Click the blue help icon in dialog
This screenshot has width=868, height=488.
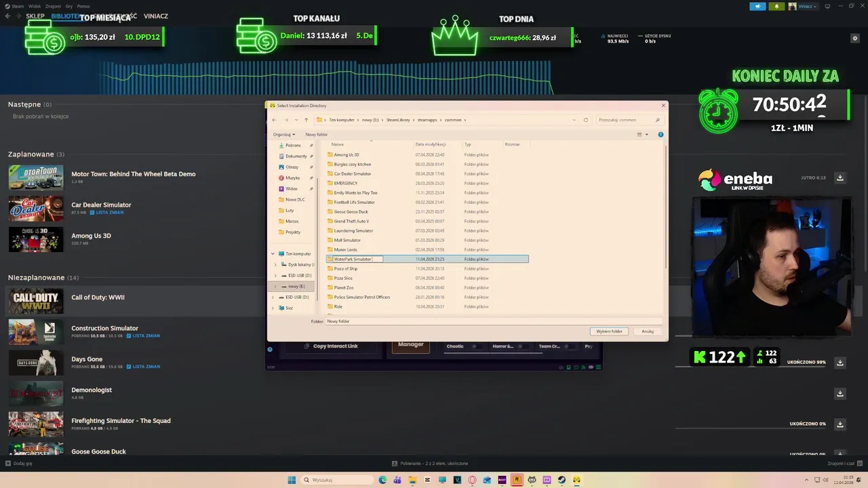660,134
